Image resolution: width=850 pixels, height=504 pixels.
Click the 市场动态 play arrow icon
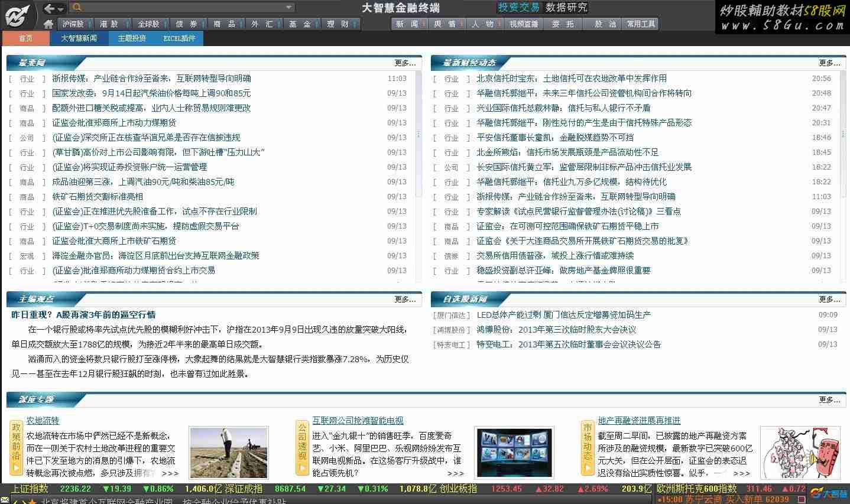(x=588, y=469)
